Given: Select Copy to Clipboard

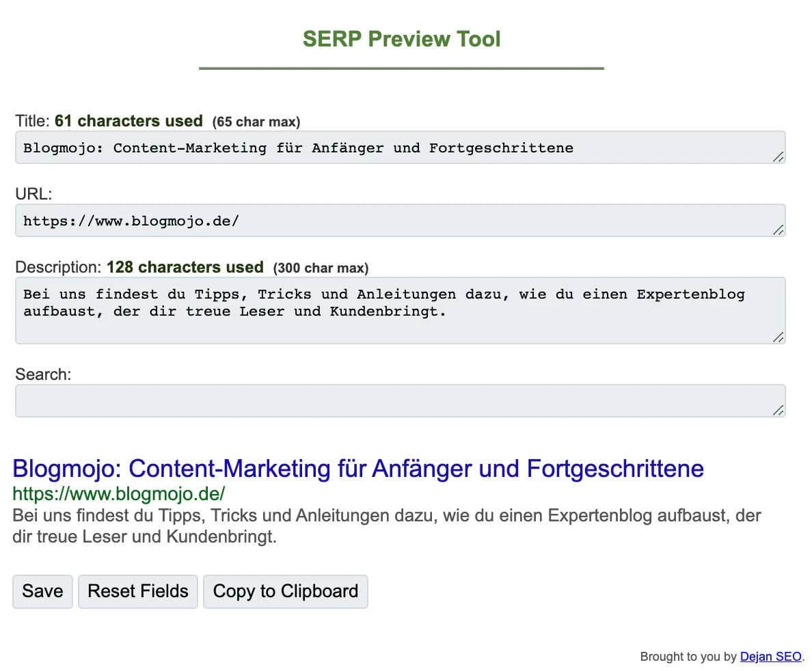Looking at the screenshot, I should (285, 591).
